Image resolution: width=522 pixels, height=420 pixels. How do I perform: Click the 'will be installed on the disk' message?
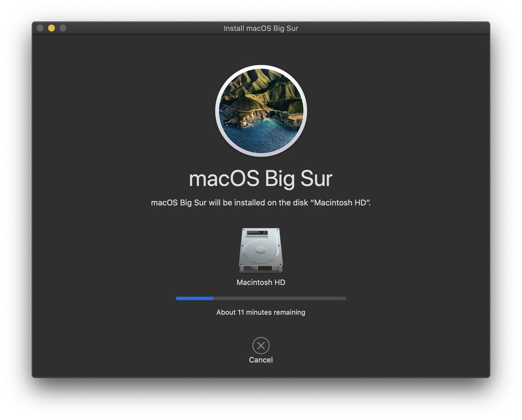click(x=261, y=203)
